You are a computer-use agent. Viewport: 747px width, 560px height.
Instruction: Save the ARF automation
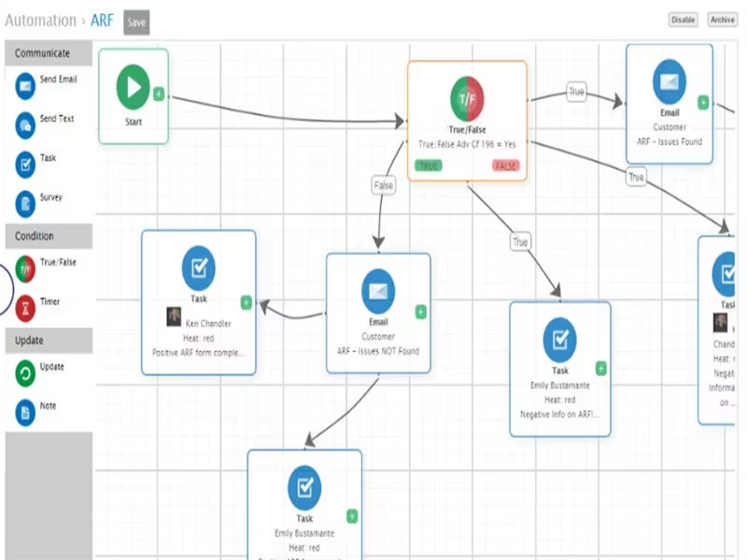[x=136, y=22]
